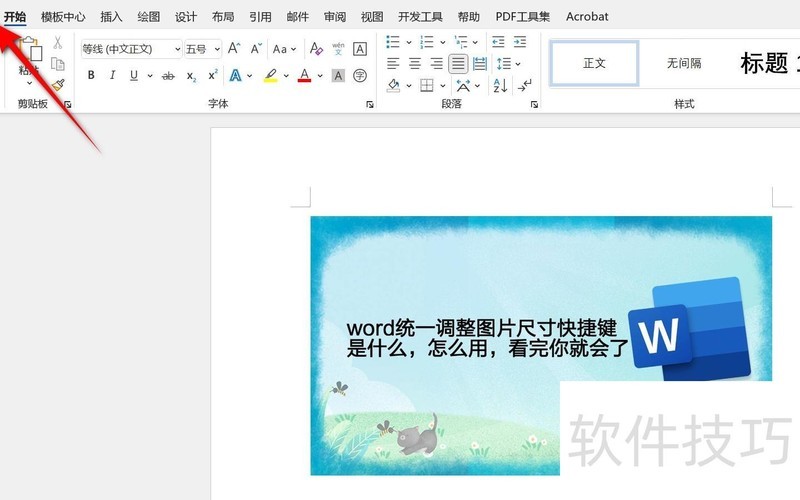This screenshot has width=800, height=500.
Task: Select the Format Painter brush
Action: pyautogui.click(x=58, y=84)
